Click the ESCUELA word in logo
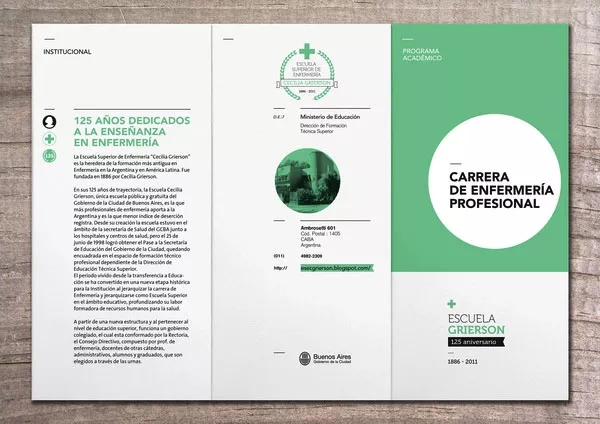The height and width of the screenshot is (424, 600). click(x=471, y=318)
